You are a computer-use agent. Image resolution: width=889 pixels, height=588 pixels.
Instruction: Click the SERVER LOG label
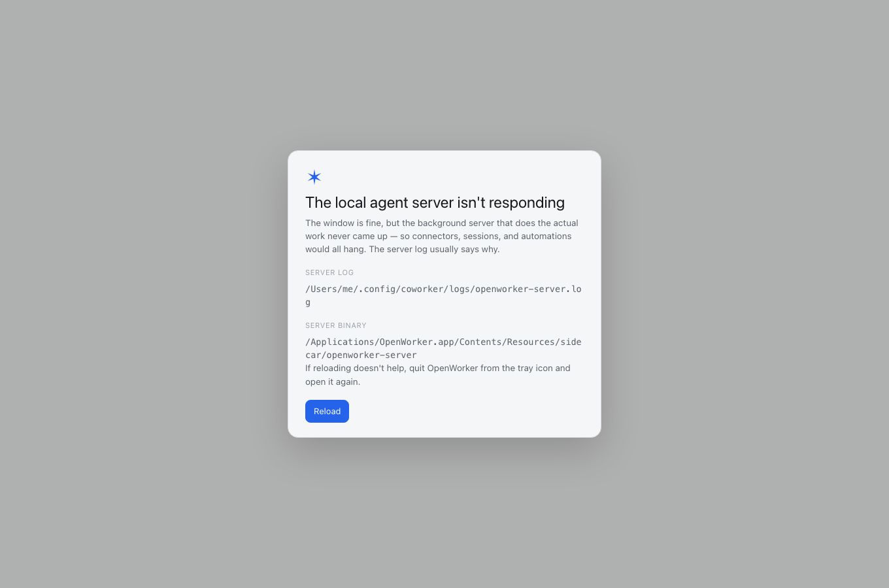pos(329,272)
